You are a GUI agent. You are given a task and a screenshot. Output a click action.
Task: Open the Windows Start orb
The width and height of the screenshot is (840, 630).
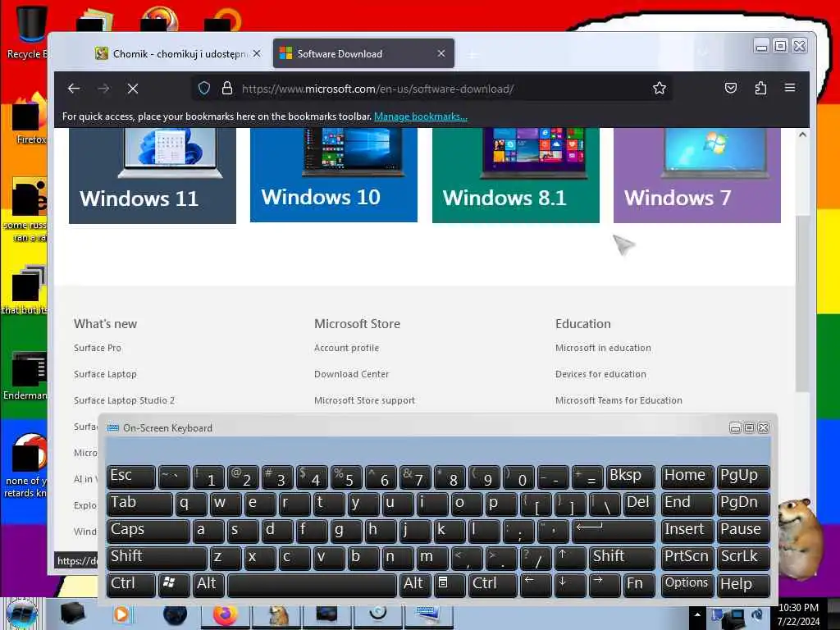[21, 614]
